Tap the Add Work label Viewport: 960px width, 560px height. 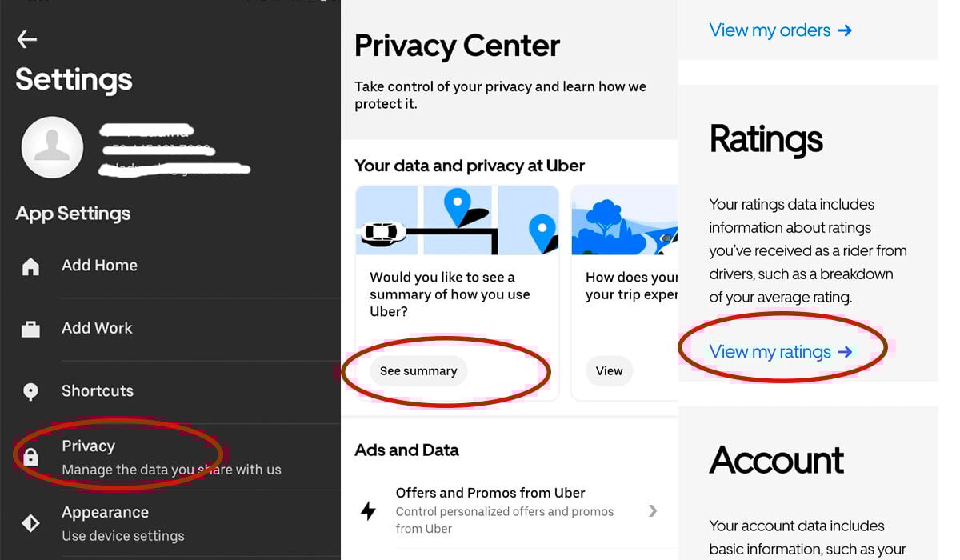click(97, 328)
